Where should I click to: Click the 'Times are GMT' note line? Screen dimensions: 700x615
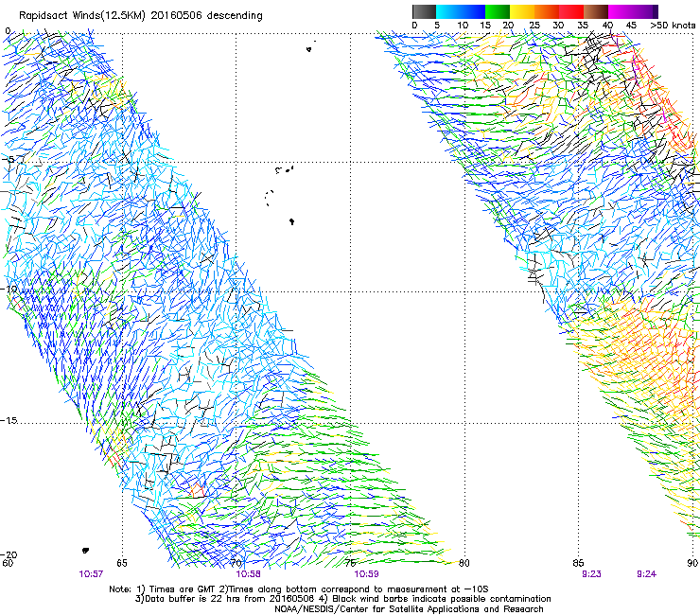299,589
